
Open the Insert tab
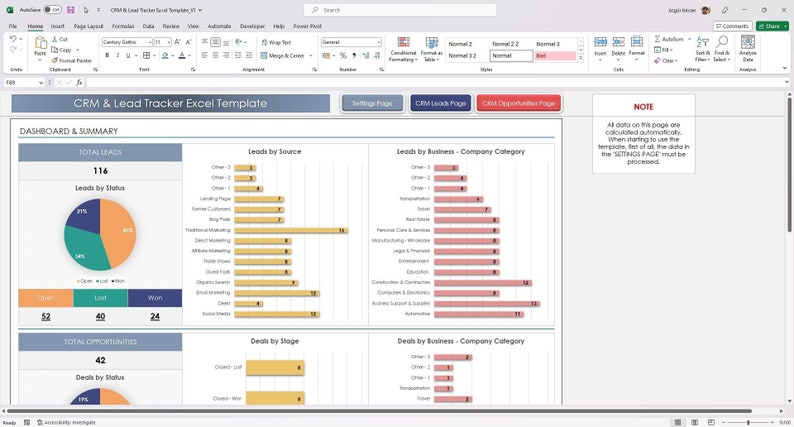pos(57,26)
